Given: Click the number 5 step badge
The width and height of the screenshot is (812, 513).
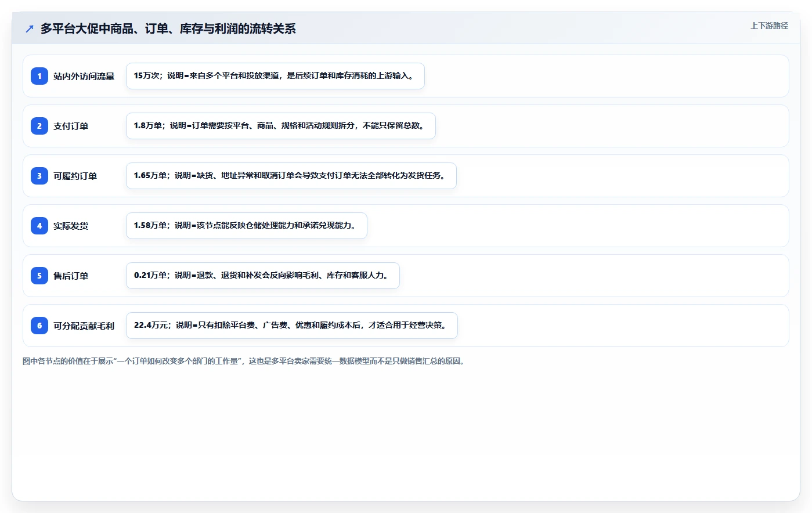Looking at the screenshot, I should [39, 276].
